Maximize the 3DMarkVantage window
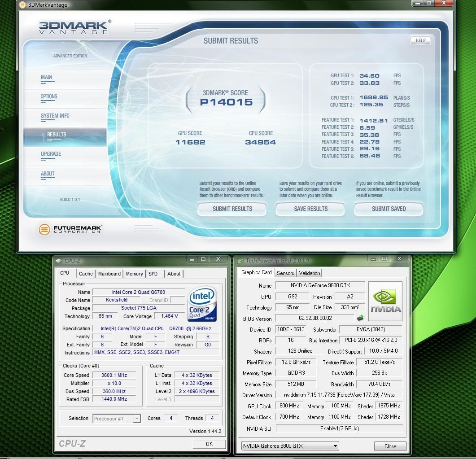 click(429, 3)
